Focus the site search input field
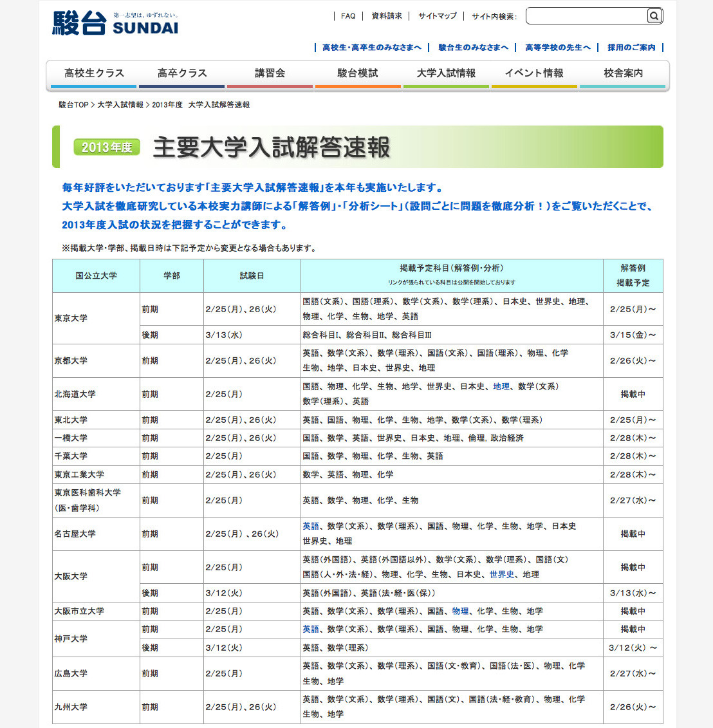This screenshot has height=728, width=713. (587, 16)
